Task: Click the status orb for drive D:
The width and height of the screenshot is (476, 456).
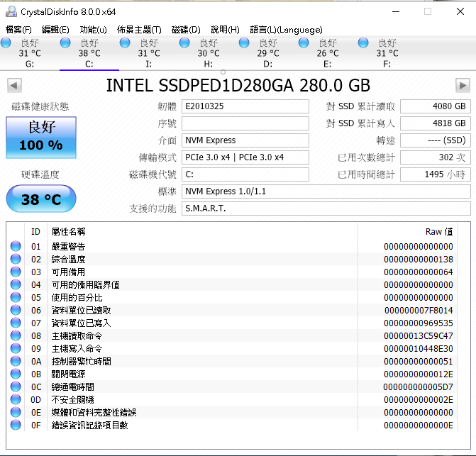Action: 244,43
